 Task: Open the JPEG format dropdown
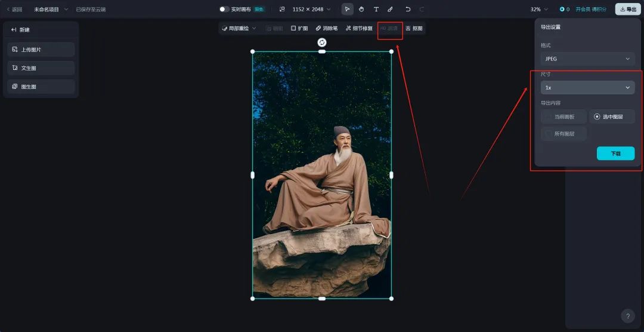tap(587, 59)
